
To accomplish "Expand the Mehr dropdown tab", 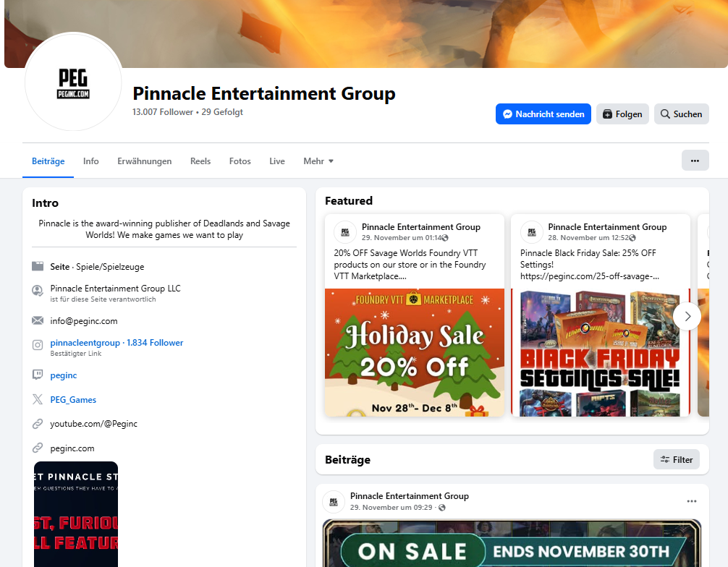I will pos(318,161).
